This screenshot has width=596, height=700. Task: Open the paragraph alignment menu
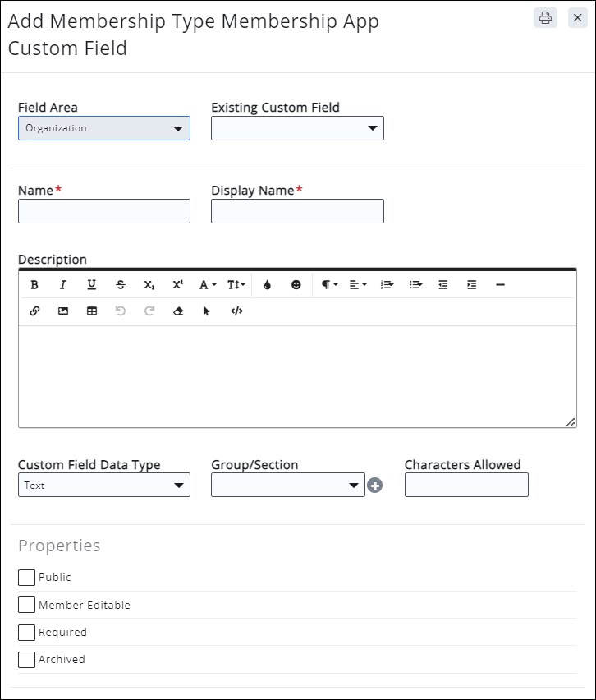[x=357, y=285]
